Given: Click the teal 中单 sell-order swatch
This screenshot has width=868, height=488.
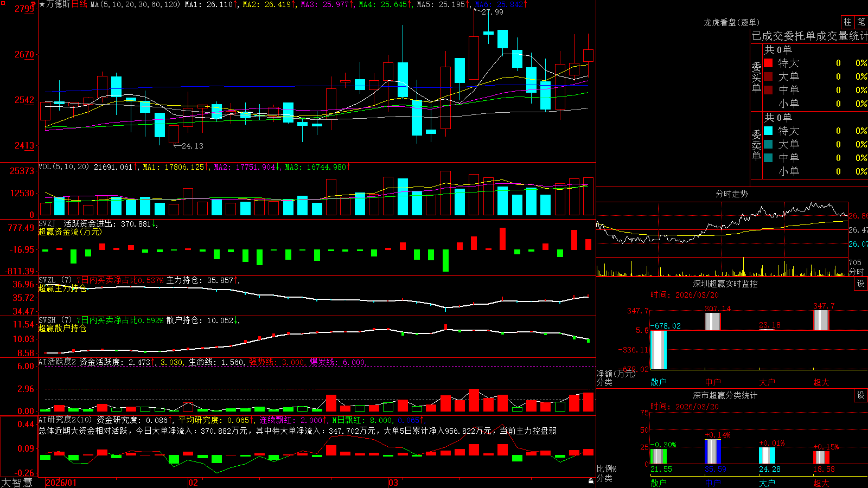Looking at the screenshot, I should point(768,158).
